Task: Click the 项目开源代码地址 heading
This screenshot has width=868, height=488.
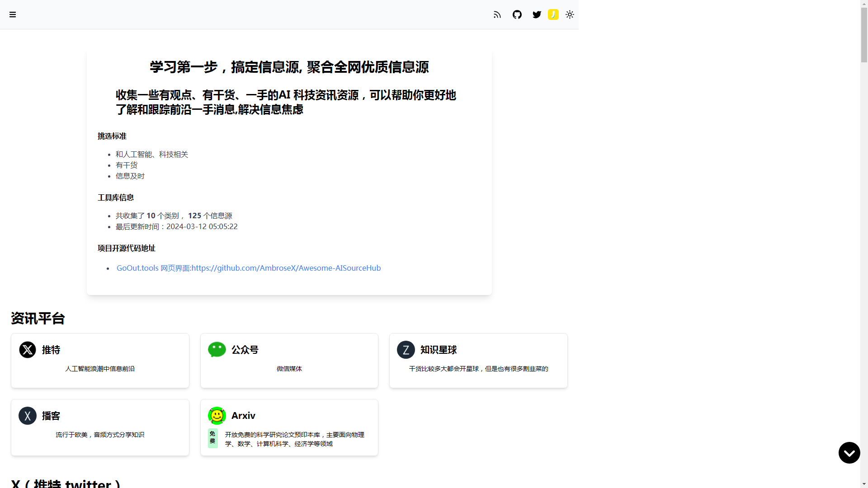Action: pyautogui.click(x=127, y=248)
